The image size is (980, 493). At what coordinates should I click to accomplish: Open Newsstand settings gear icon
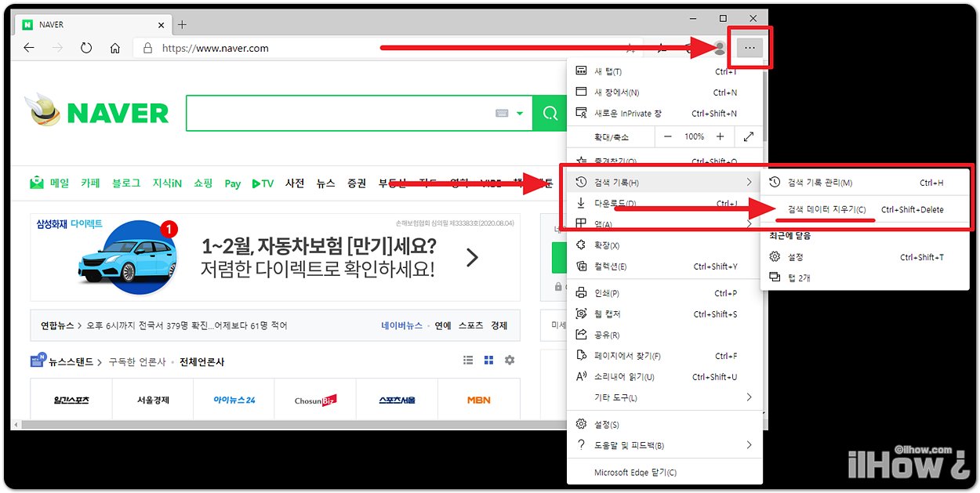coord(510,361)
